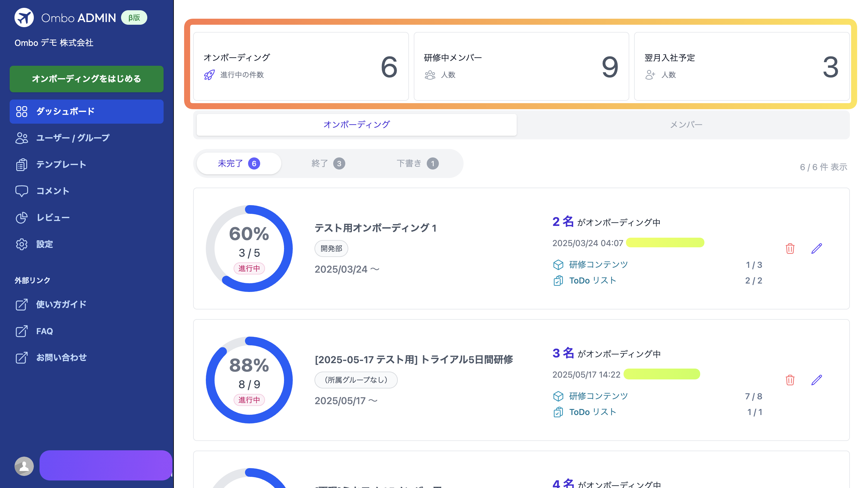
Task: Click the users group icon in sidebar
Action: [21, 138]
